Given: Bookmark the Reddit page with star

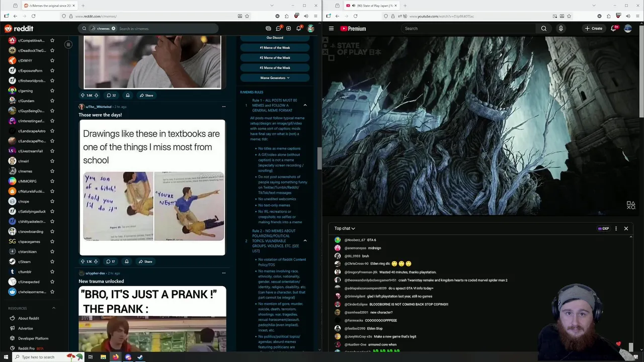Looking at the screenshot, I should coord(247,16).
